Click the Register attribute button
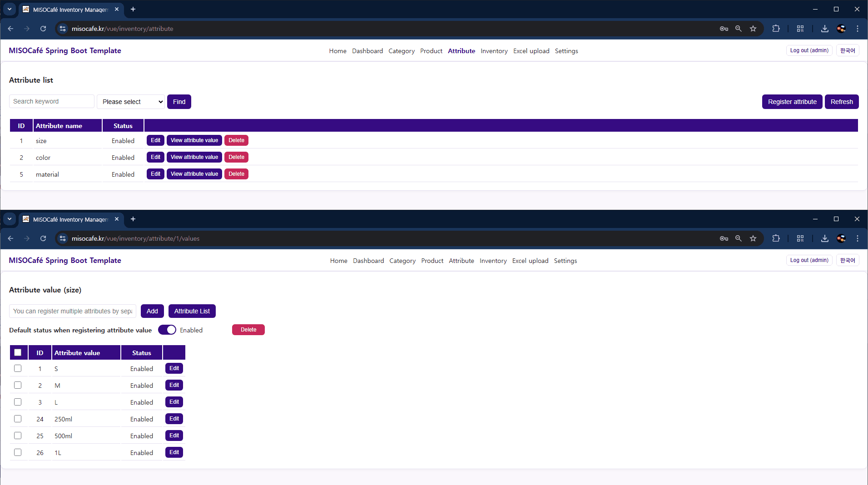This screenshot has width=868, height=485. tap(791, 101)
